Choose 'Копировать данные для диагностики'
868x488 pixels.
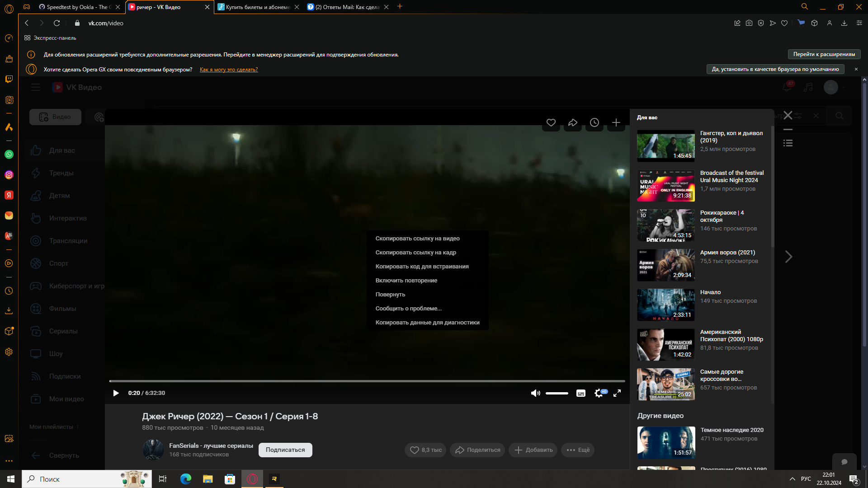click(x=427, y=323)
